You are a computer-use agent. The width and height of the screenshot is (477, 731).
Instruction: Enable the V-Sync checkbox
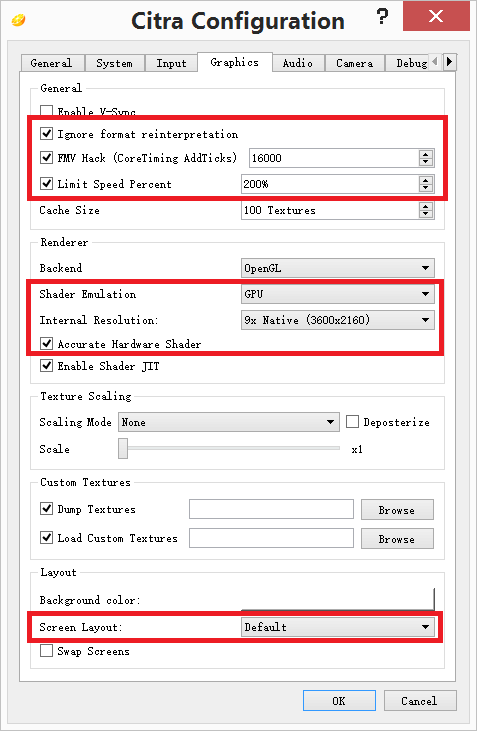coord(47,111)
